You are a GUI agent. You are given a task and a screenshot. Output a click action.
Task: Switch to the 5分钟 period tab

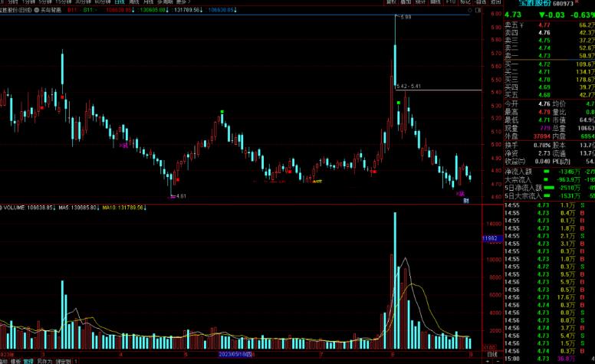pyautogui.click(x=45, y=2)
